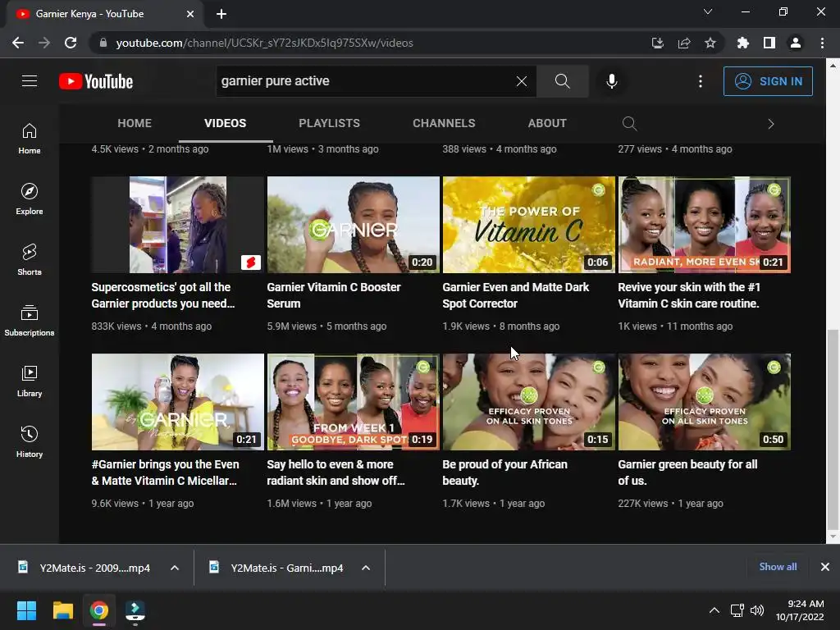Expand options for Y2Mate.is - Garni download

(366, 568)
